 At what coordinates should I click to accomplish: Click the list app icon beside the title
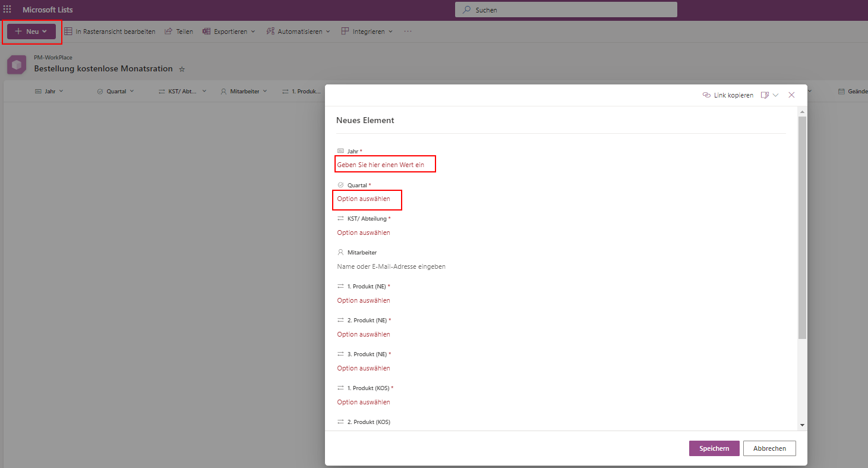pos(16,64)
